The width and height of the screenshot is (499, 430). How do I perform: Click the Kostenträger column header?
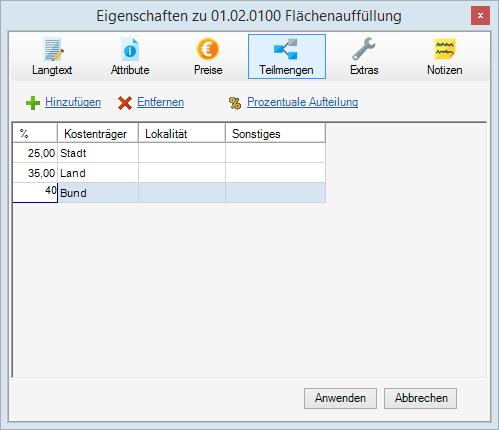98,133
